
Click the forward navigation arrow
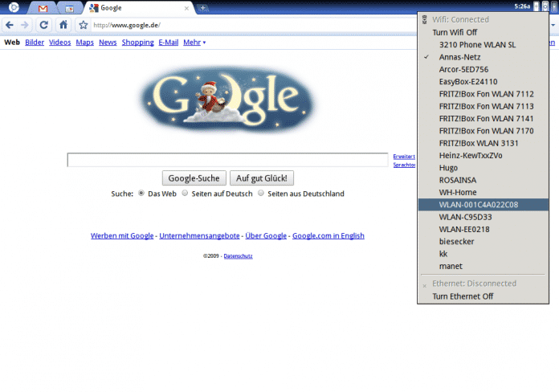pos(23,25)
